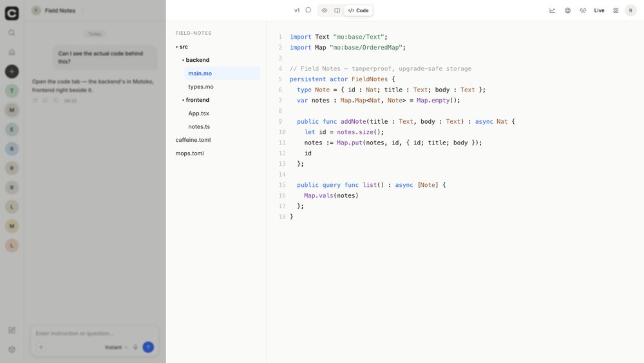Copy the assistant reply message
The image size is (644, 363).
35,101
